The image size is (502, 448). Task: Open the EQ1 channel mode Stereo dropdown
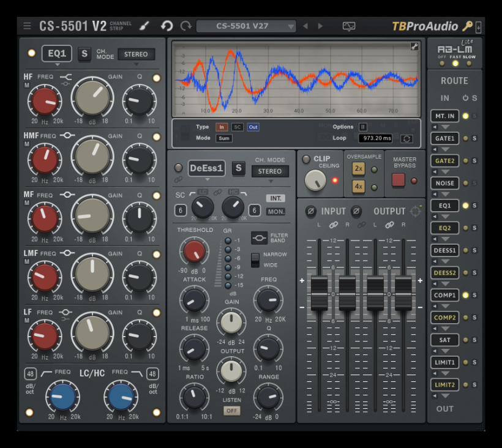136,54
